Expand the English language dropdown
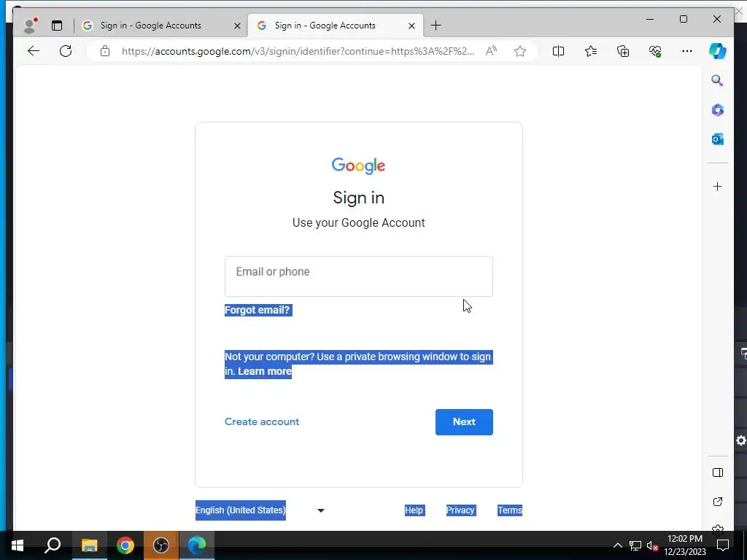Image resolution: width=747 pixels, height=560 pixels. coord(260,510)
